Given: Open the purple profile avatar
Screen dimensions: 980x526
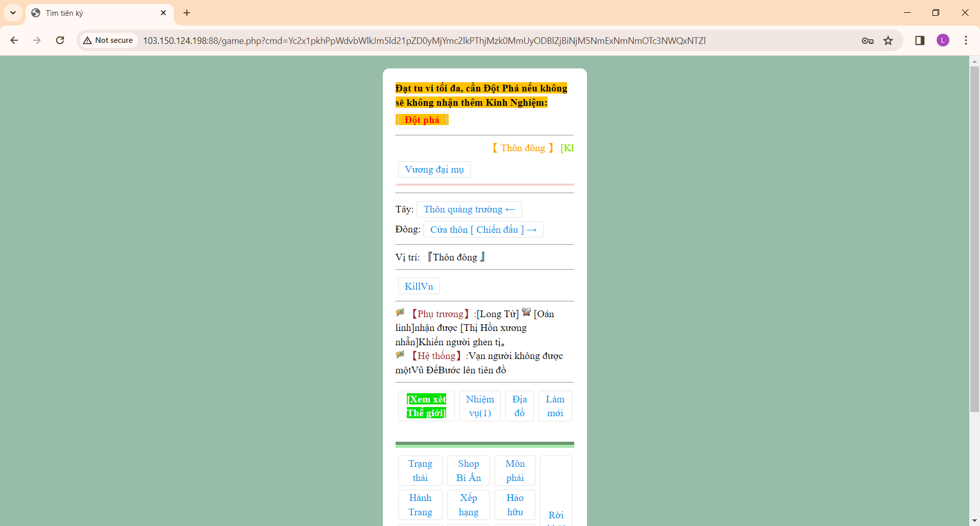Looking at the screenshot, I should click(943, 40).
